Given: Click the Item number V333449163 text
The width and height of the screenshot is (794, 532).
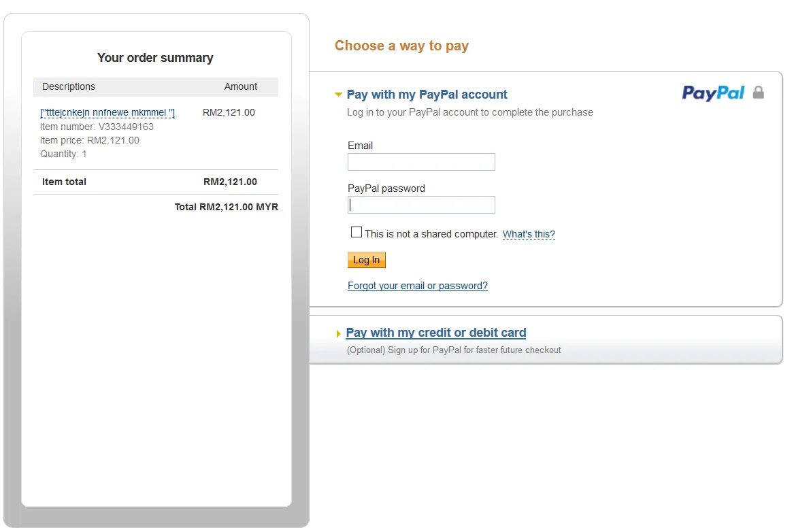Looking at the screenshot, I should pos(97,127).
